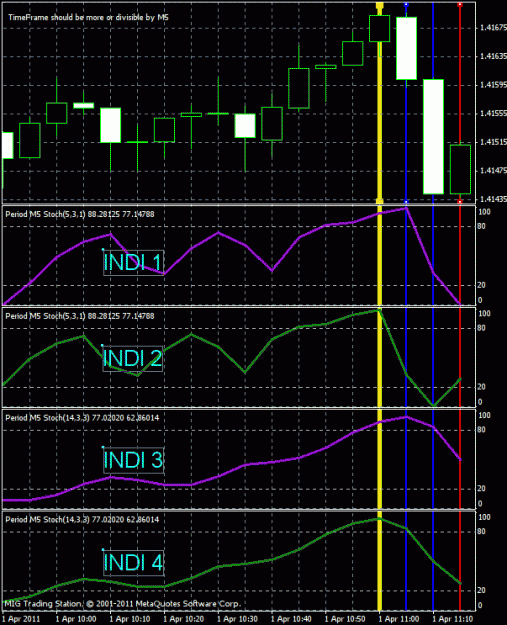Click the 1.41595 price label
The image size is (507, 625).
pyautogui.click(x=493, y=85)
